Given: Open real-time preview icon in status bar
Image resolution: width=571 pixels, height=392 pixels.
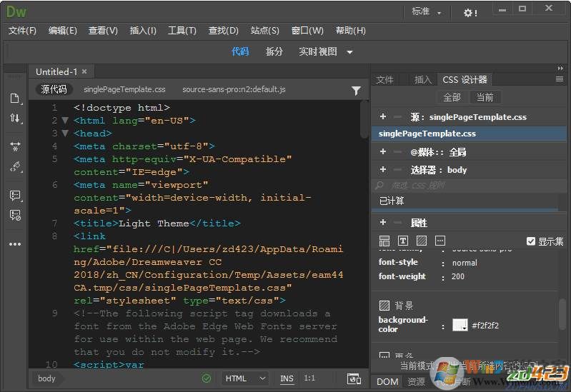Looking at the screenshot, I should (353, 378).
